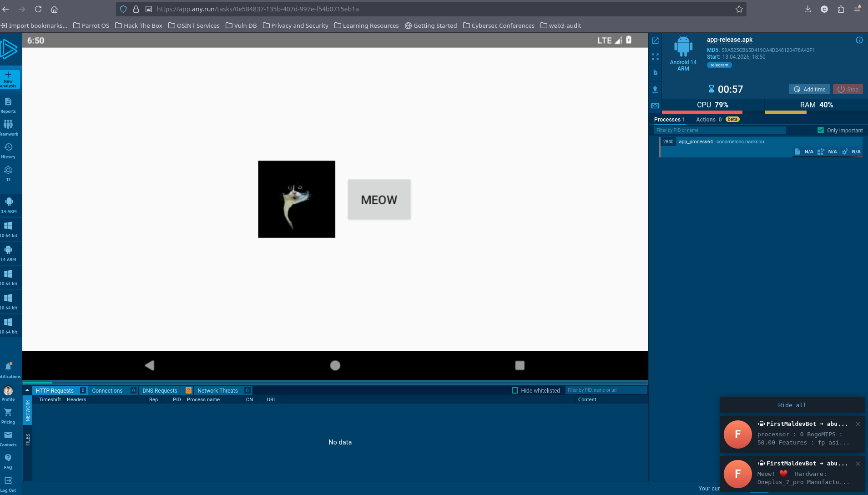Enable the Hide whitelisted checkbox

(x=515, y=391)
